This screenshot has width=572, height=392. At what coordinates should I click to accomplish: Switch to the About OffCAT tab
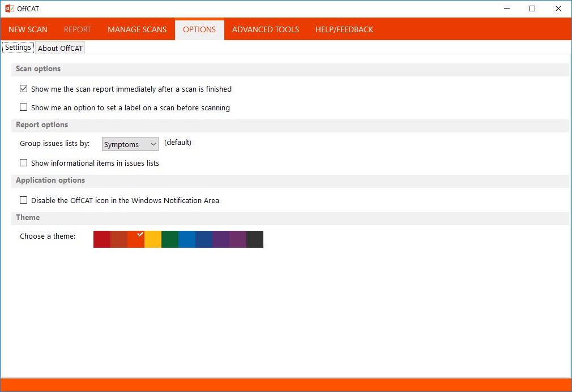(x=60, y=48)
